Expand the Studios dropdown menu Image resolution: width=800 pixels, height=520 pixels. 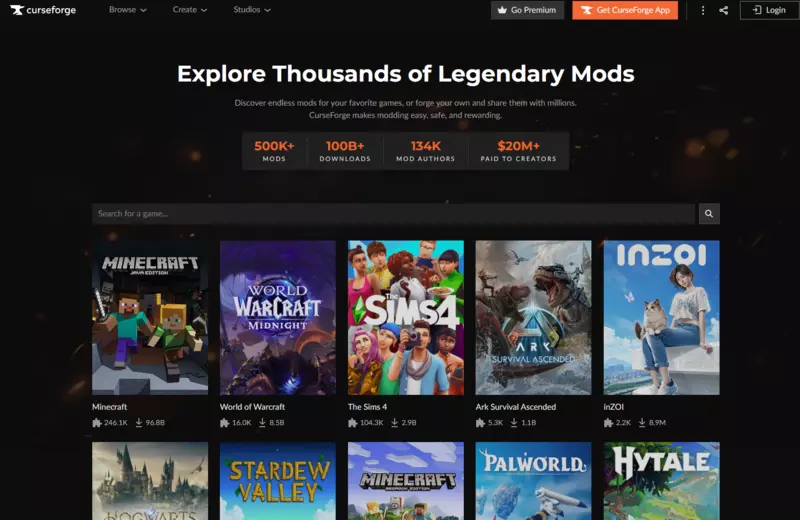(252, 10)
